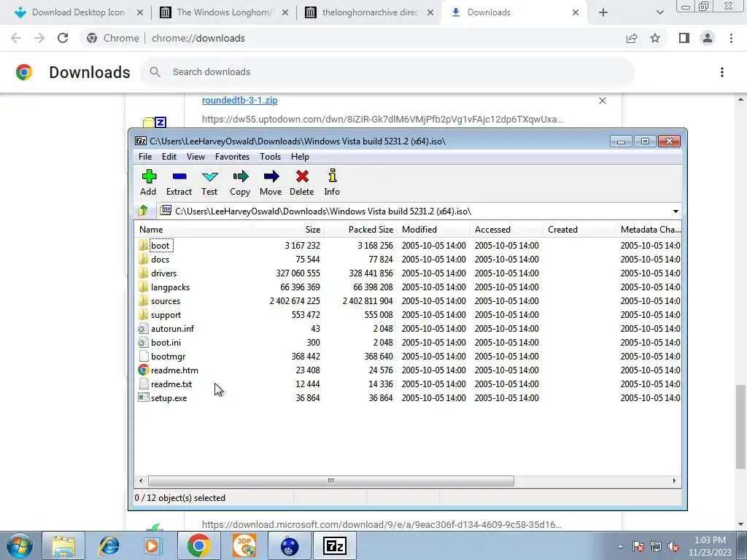Open Windows Explorer from the taskbar

click(64, 545)
